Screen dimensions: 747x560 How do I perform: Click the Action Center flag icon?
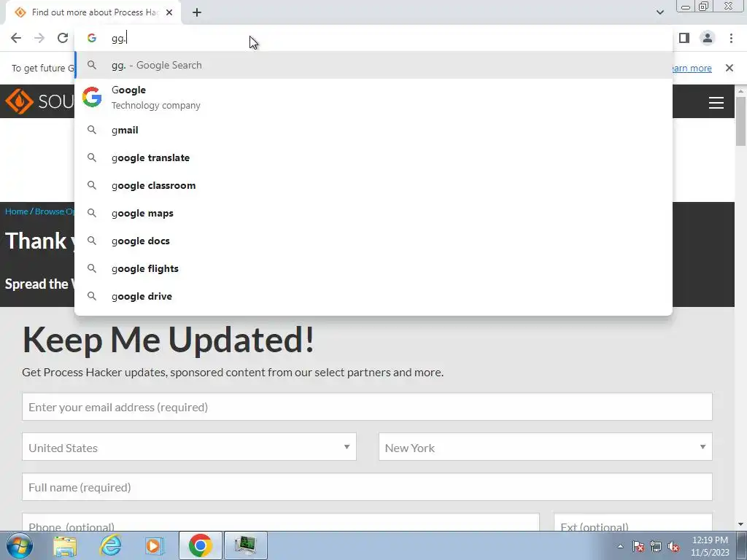(x=638, y=546)
